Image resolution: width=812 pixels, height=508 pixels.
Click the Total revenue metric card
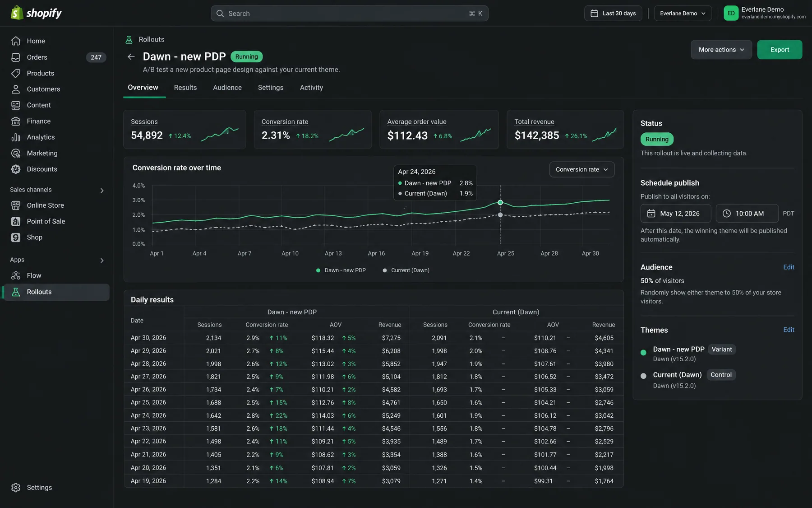(565, 130)
